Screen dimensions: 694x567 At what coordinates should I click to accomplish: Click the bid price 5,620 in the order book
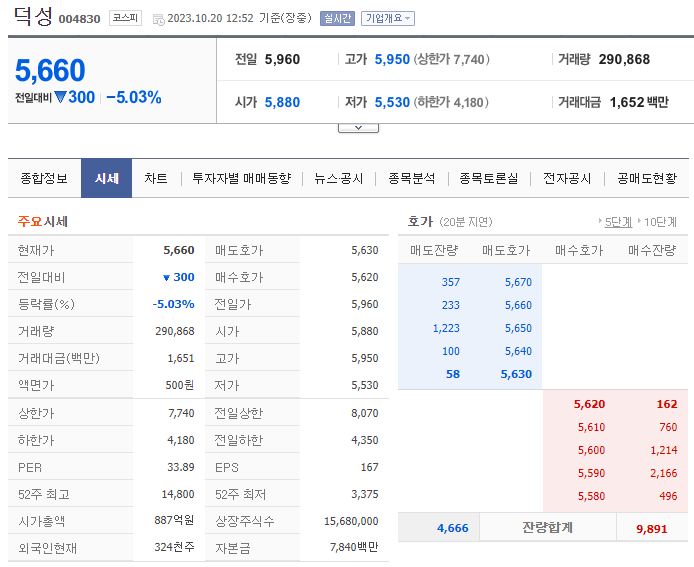click(x=589, y=404)
